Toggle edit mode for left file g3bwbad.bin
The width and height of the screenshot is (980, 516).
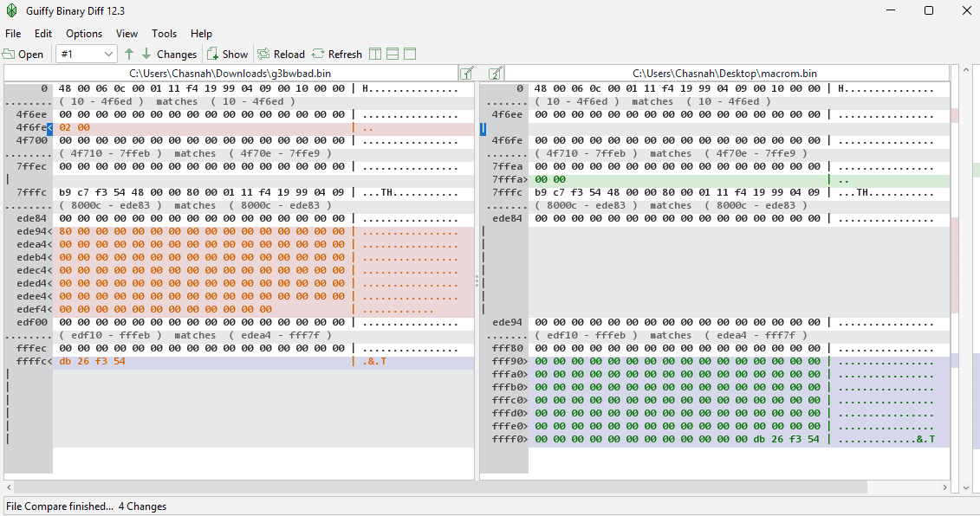coord(466,73)
